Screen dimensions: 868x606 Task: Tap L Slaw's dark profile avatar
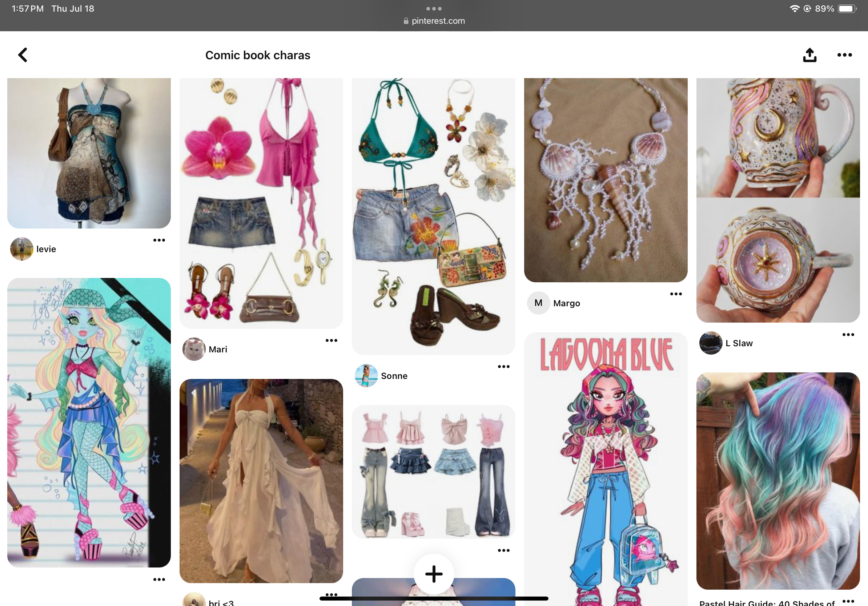tap(711, 343)
